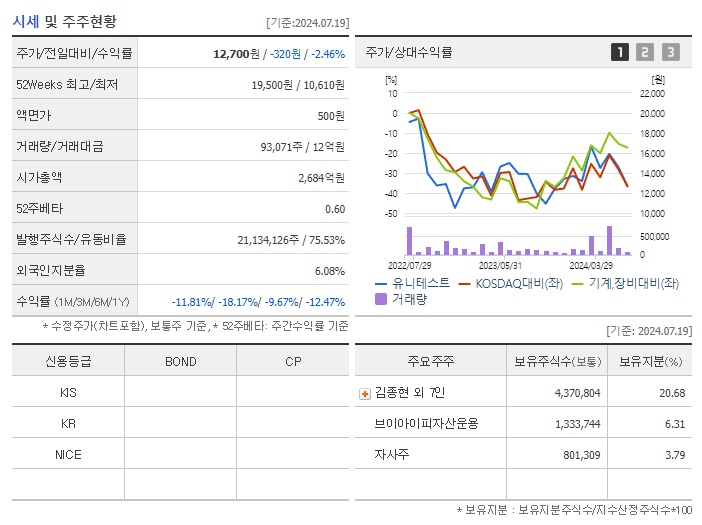Click the 수익률 (1M/3M/6M/1Y) row label
702x525 pixels.
click(73, 301)
